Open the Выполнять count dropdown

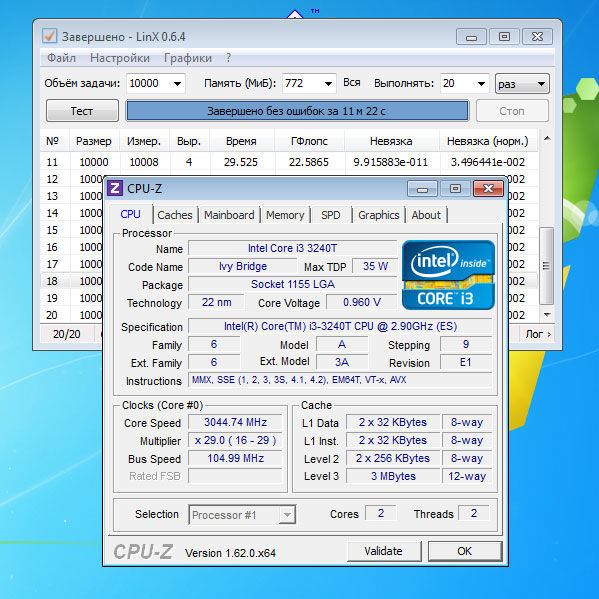[481, 84]
